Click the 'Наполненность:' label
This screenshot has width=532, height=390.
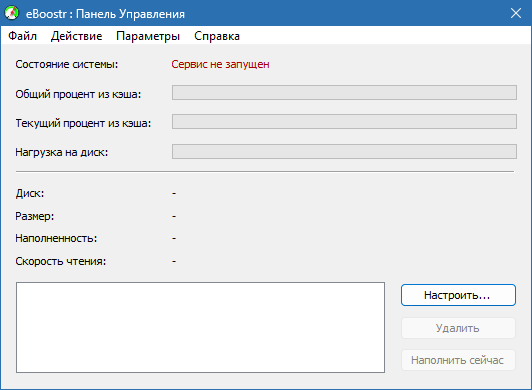click(56, 238)
